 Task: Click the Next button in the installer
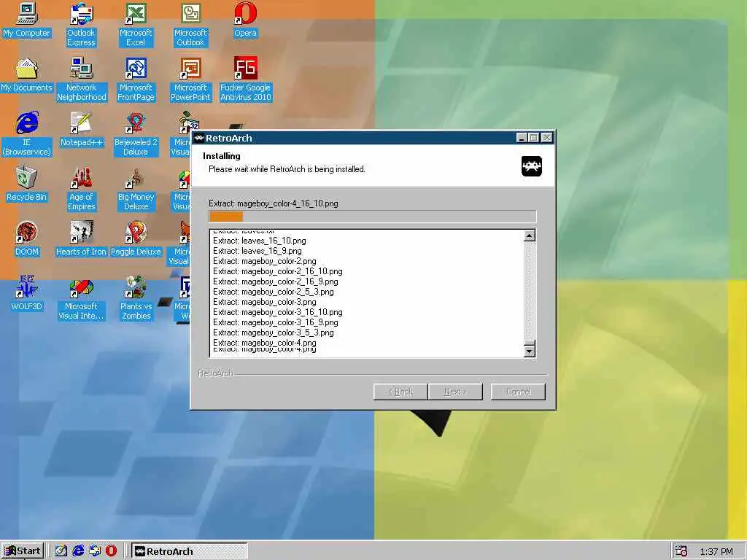pos(455,392)
